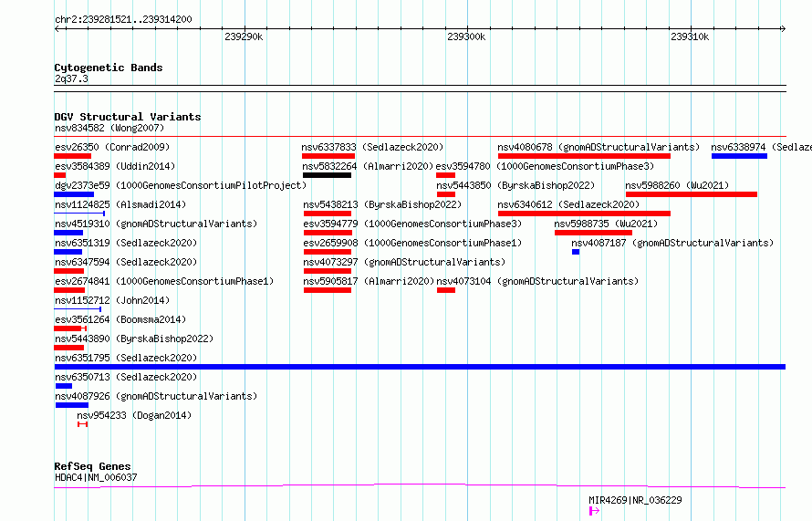
Task: Click the RefSeq Genes track heading
Action: pyautogui.click(x=92, y=466)
